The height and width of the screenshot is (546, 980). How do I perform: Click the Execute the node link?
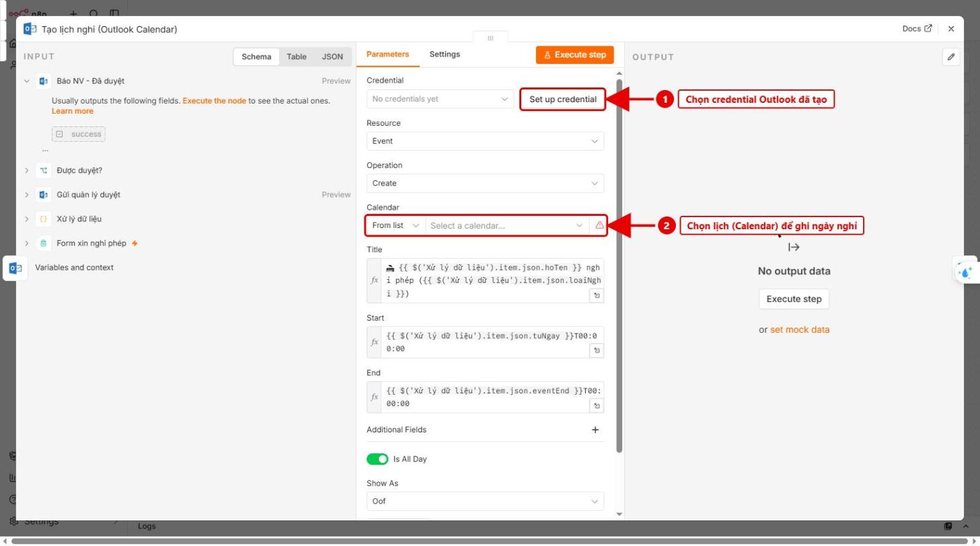tap(214, 101)
